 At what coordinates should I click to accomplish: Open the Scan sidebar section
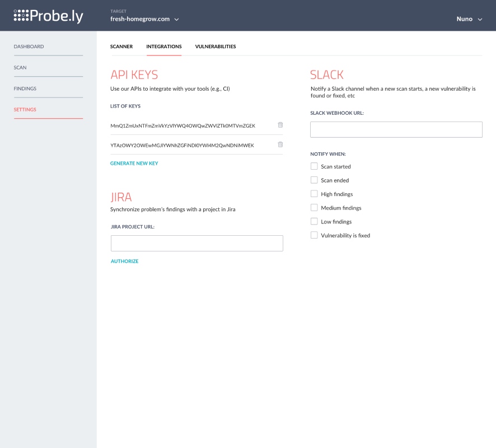(20, 67)
